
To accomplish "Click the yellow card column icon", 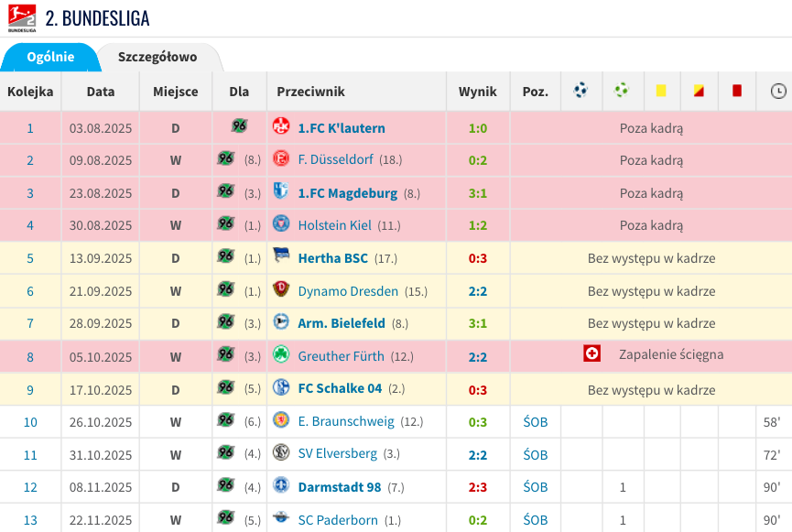I will [660, 91].
